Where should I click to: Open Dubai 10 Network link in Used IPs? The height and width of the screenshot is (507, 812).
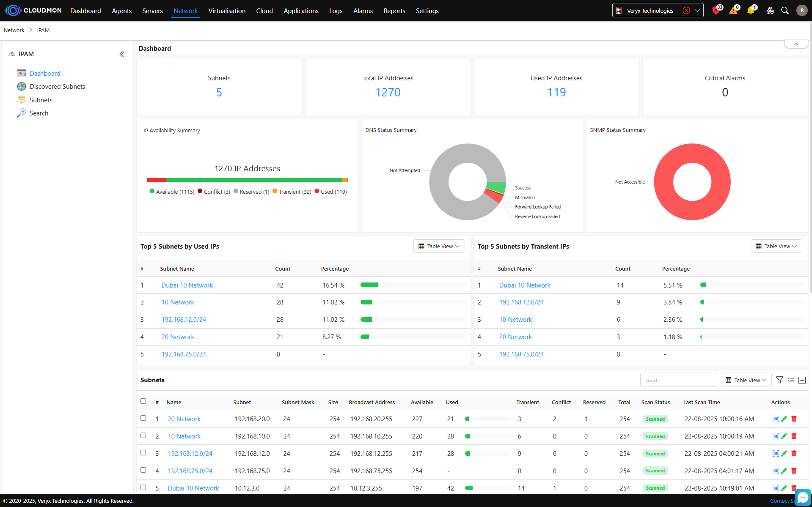pos(187,285)
